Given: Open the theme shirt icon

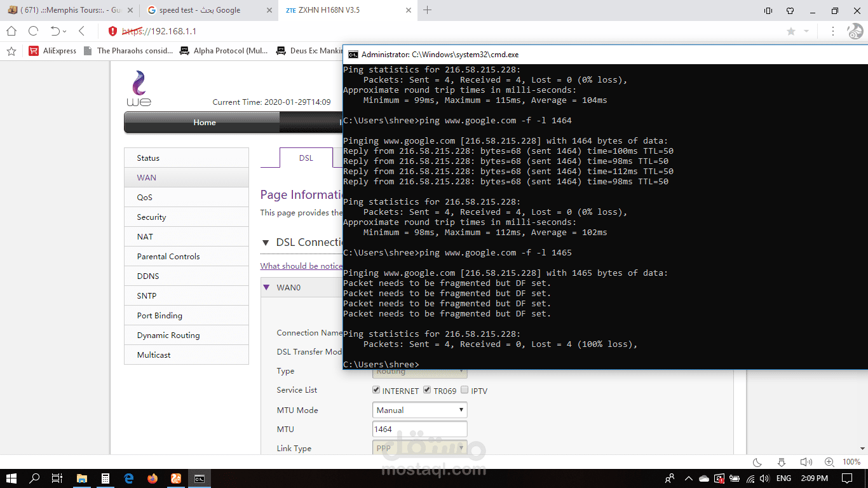Looking at the screenshot, I should click(790, 10).
